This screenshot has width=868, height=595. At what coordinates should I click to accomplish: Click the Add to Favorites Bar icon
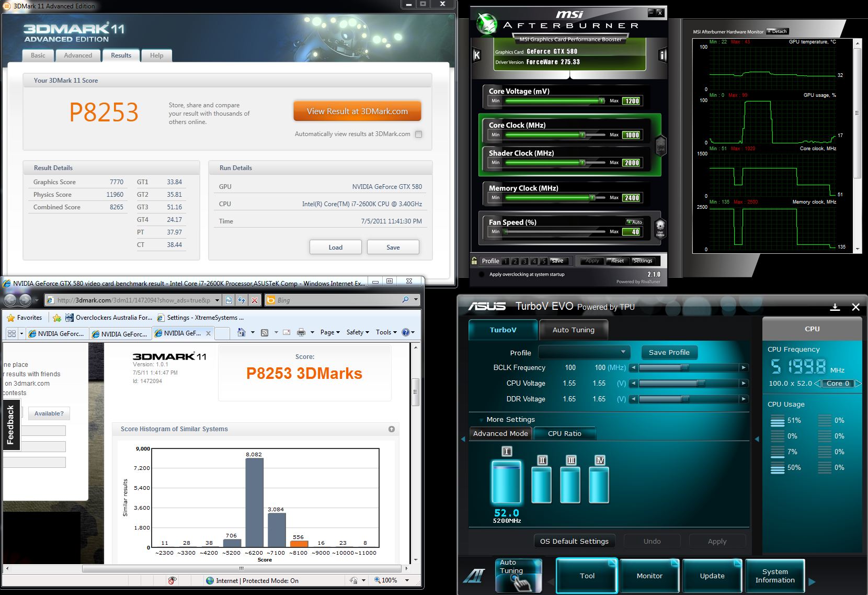click(x=57, y=318)
